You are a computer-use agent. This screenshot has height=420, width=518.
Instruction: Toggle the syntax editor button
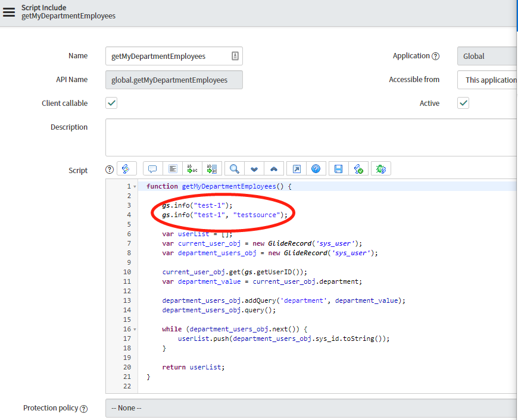(x=127, y=169)
